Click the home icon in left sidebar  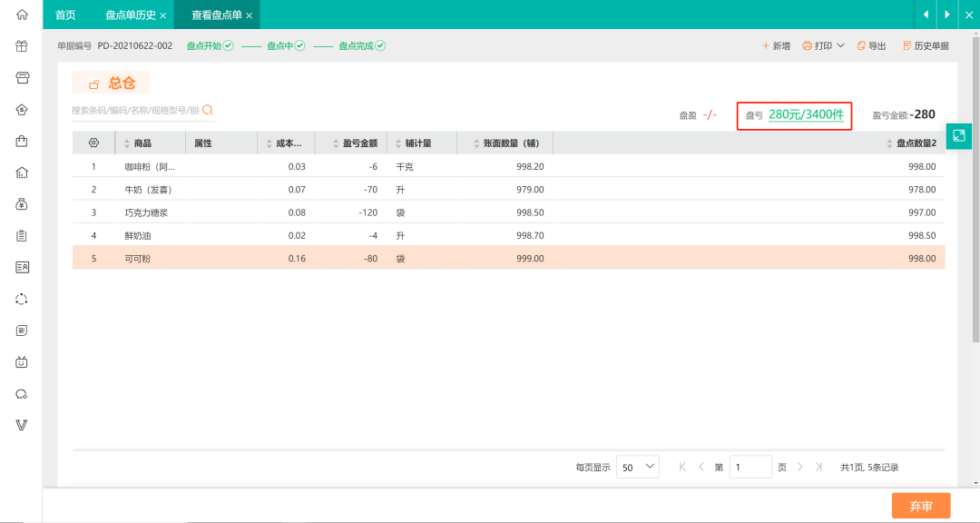coord(22,15)
